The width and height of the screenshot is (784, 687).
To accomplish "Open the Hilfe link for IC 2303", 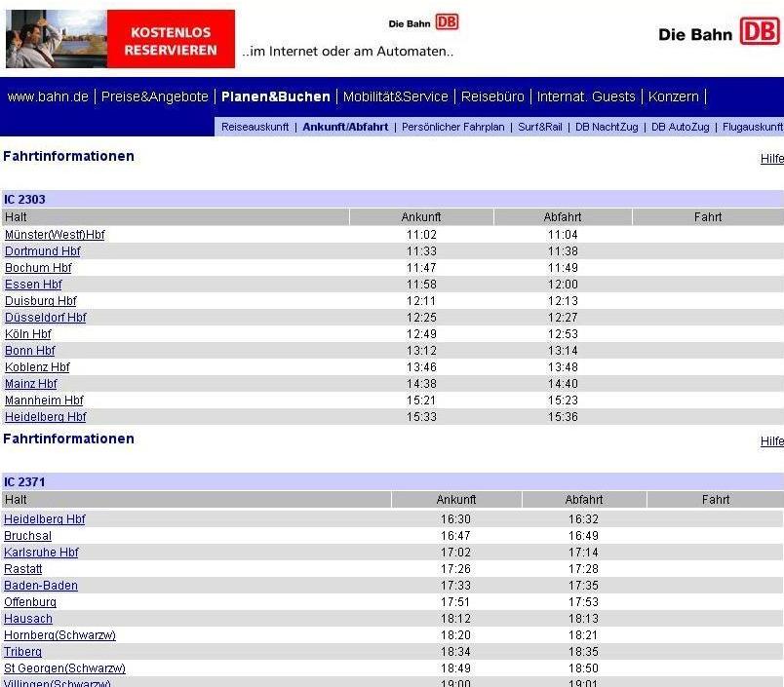I will [x=771, y=159].
